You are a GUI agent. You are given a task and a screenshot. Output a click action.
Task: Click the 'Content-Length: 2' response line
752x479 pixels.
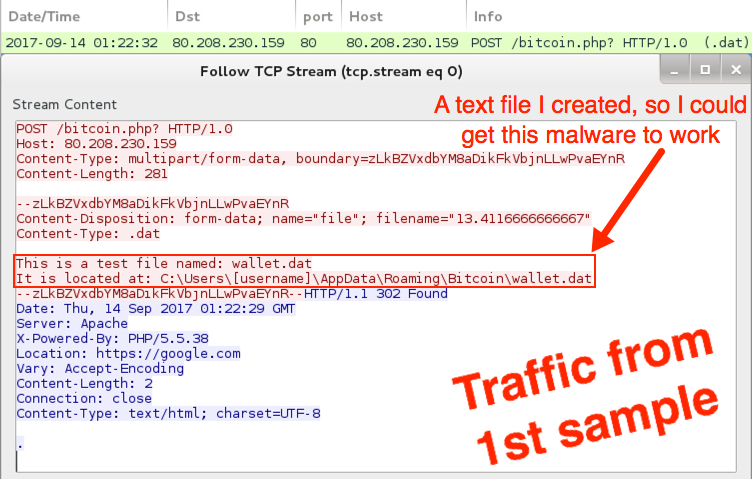pyautogui.click(x=84, y=384)
